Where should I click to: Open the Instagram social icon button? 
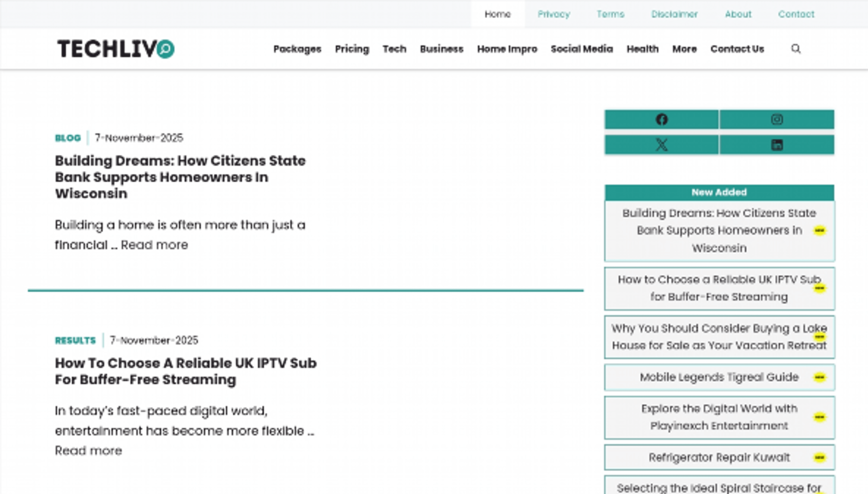click(777, 119)
